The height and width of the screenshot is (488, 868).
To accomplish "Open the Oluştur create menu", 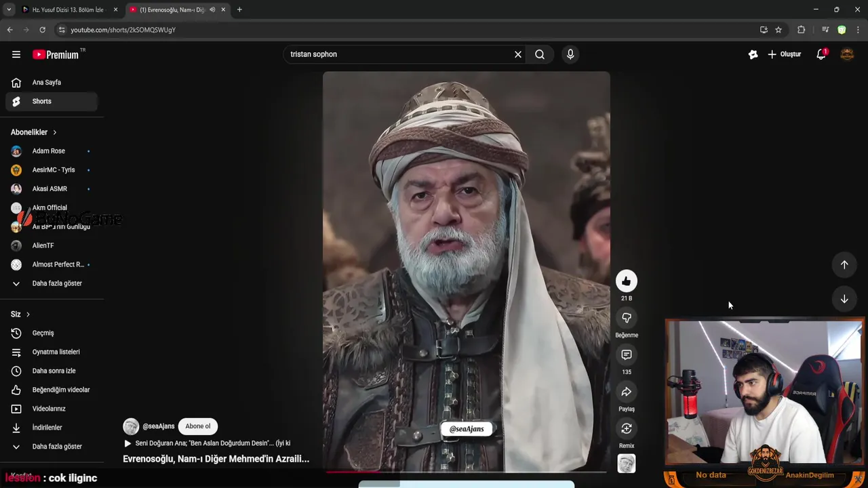I will pyautogui.click(x=785, y=54).
